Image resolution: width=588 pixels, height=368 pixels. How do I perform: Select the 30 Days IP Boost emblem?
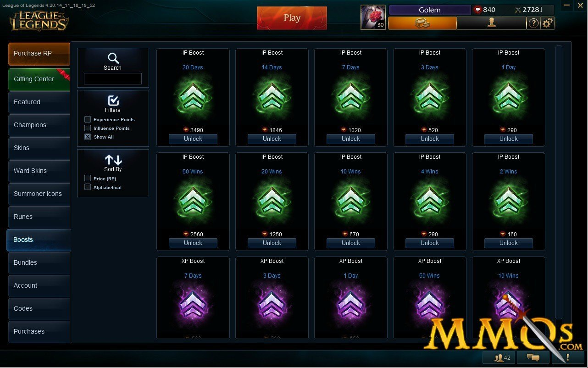point(193,98)
